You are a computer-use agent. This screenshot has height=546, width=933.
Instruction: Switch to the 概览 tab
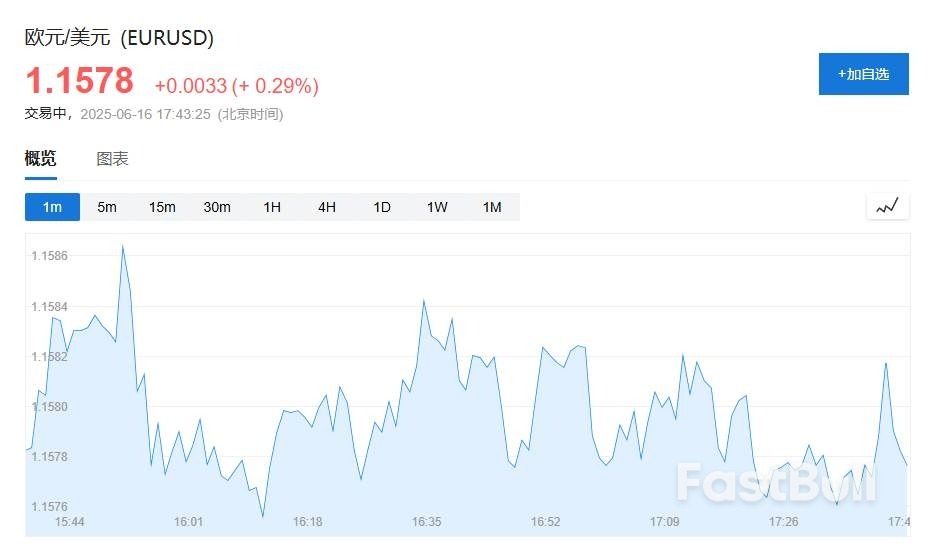[41, 159]
